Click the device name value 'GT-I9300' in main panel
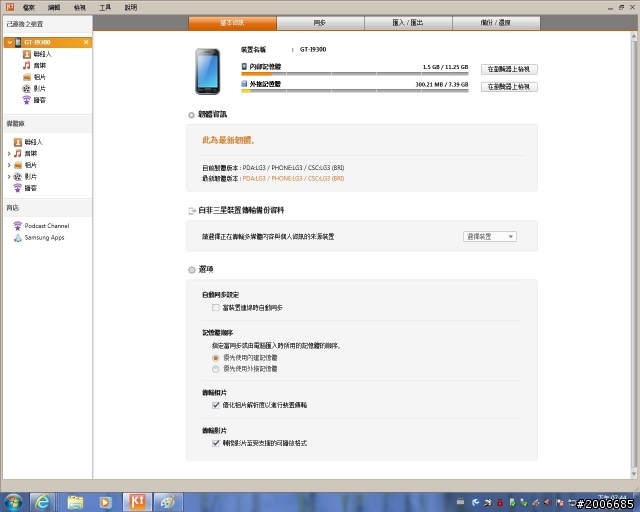 pos(313,49)
